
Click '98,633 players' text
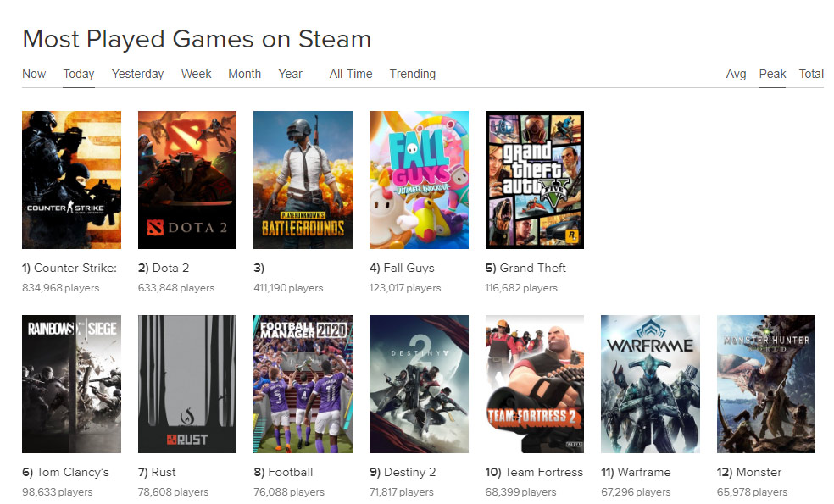point(58,492)
